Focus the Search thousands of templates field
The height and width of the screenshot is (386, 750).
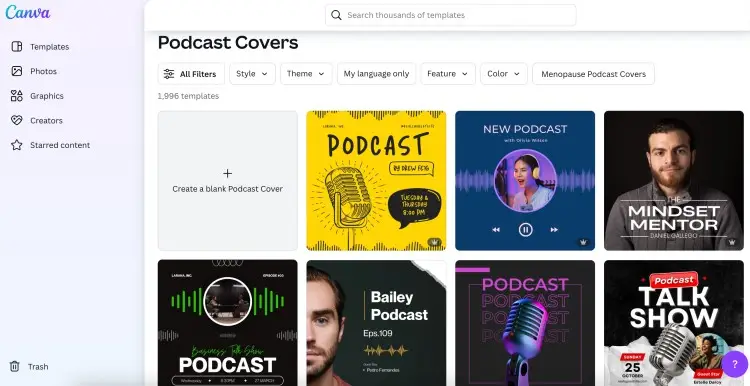(451, 15)
